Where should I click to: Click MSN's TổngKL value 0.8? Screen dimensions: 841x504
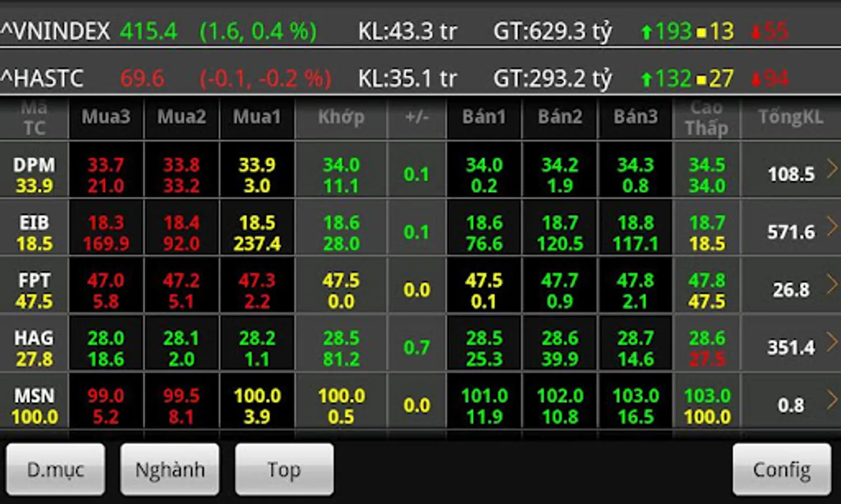pyautogui.click(x=791, y=405)
